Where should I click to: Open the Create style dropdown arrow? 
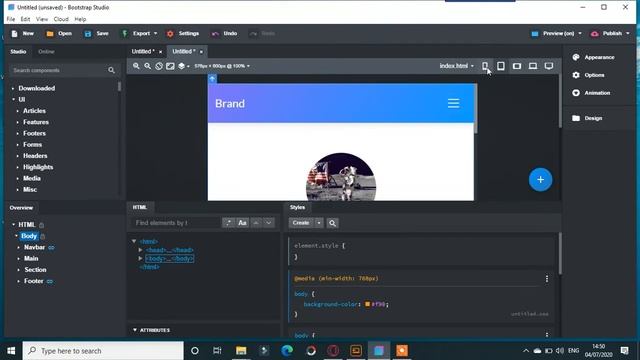tap(319, 223)
